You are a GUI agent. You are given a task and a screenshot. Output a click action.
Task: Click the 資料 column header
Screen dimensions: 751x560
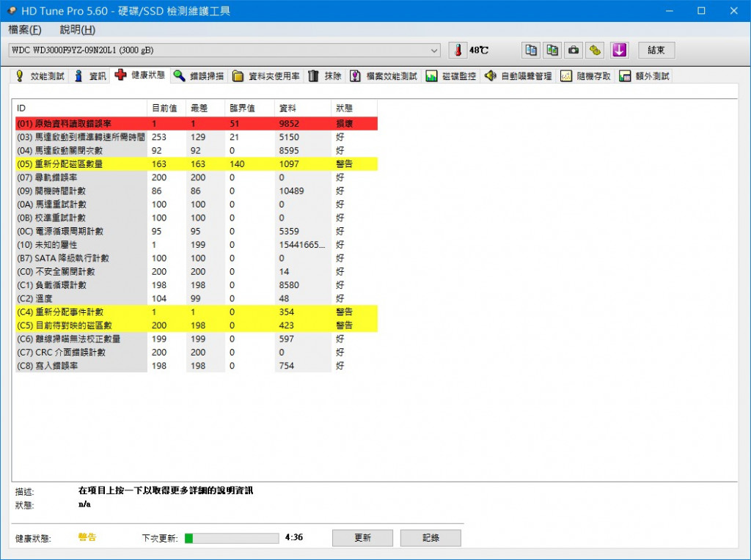(303, 108)
